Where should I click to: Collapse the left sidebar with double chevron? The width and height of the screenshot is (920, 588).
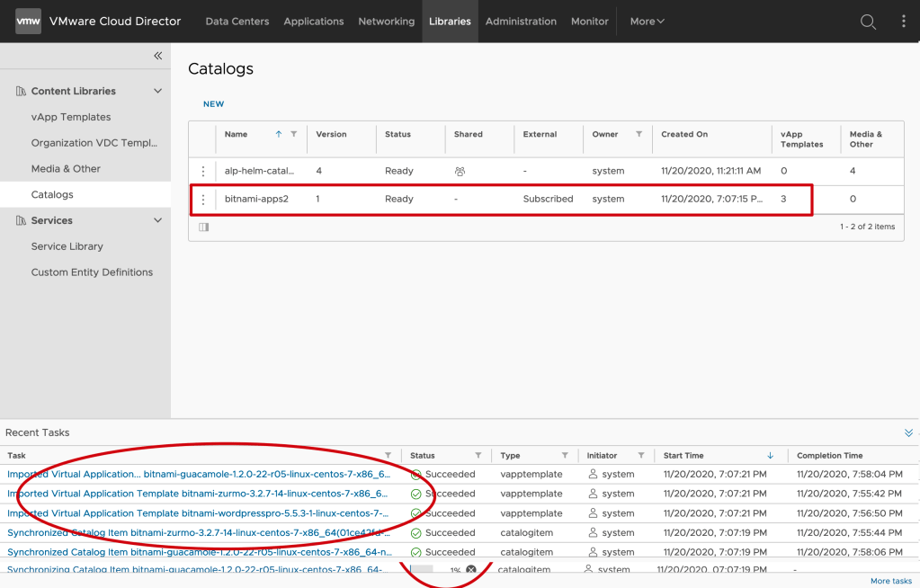pyautogui.click(x=158, y=56)
